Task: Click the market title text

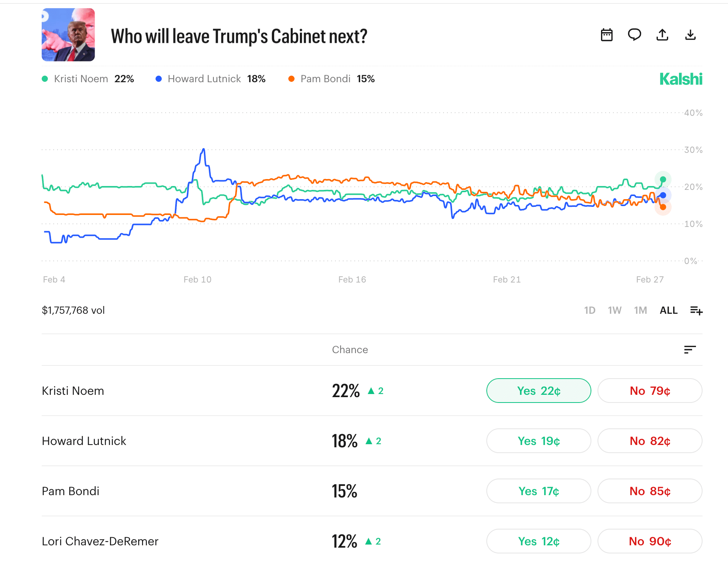Action: pyautogui.click(x=239, y=36)
